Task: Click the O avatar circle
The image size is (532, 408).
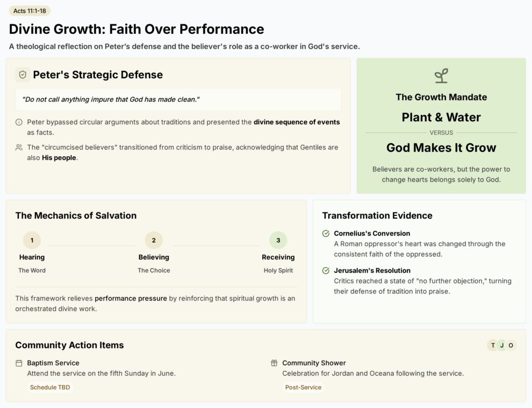Action: click(x=511, y=345)
